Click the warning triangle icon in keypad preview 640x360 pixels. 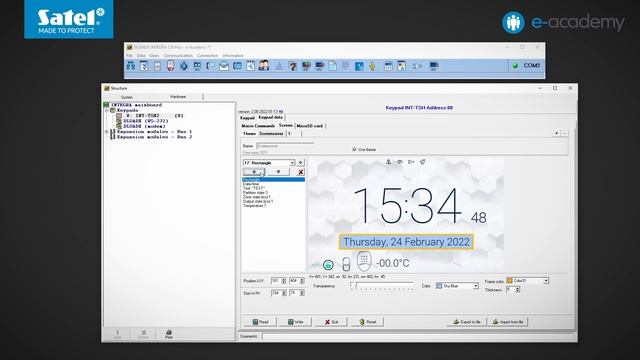click(x=389, y=162)
